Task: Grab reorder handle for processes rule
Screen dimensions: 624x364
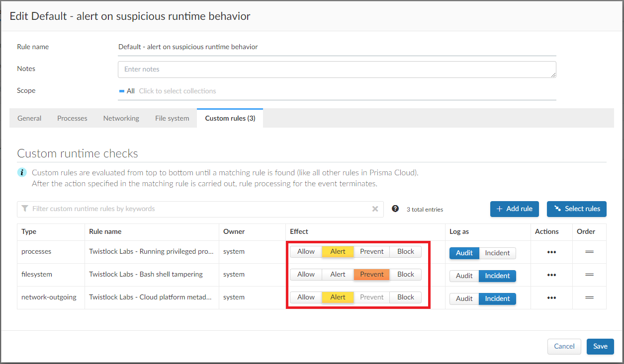Action: (590, 252)
